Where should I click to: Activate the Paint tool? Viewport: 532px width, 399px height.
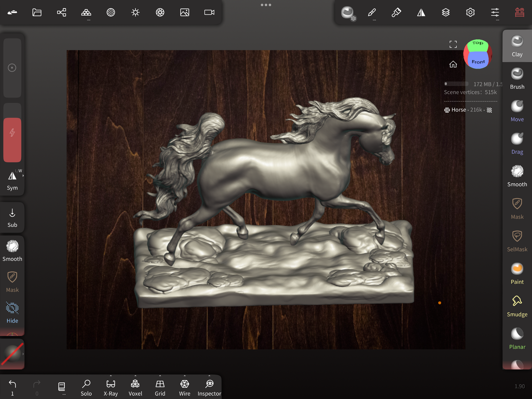point(517,273)
